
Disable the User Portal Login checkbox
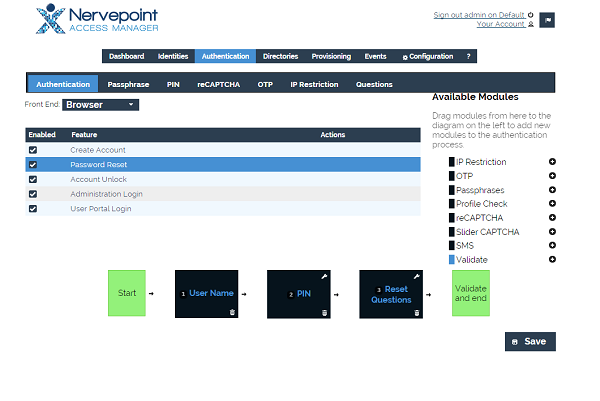pos(33,209)
